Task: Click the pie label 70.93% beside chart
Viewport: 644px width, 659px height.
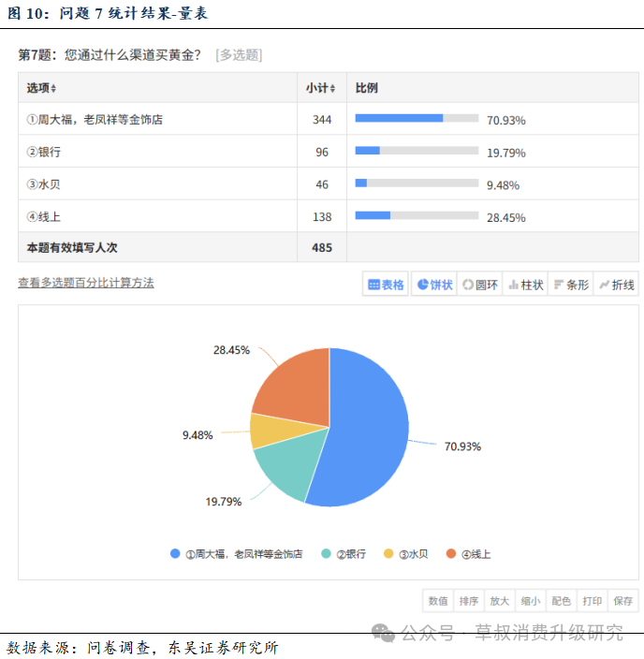Action: [462, 447]
